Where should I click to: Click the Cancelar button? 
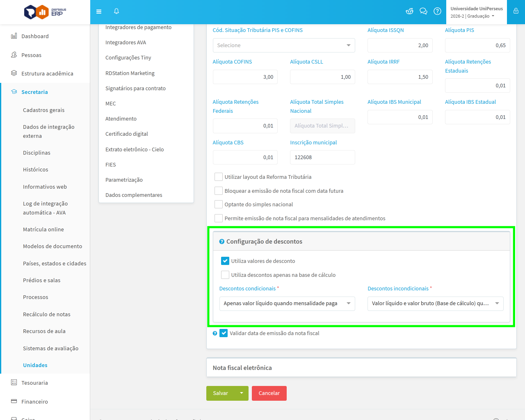(x=269, y=393)
